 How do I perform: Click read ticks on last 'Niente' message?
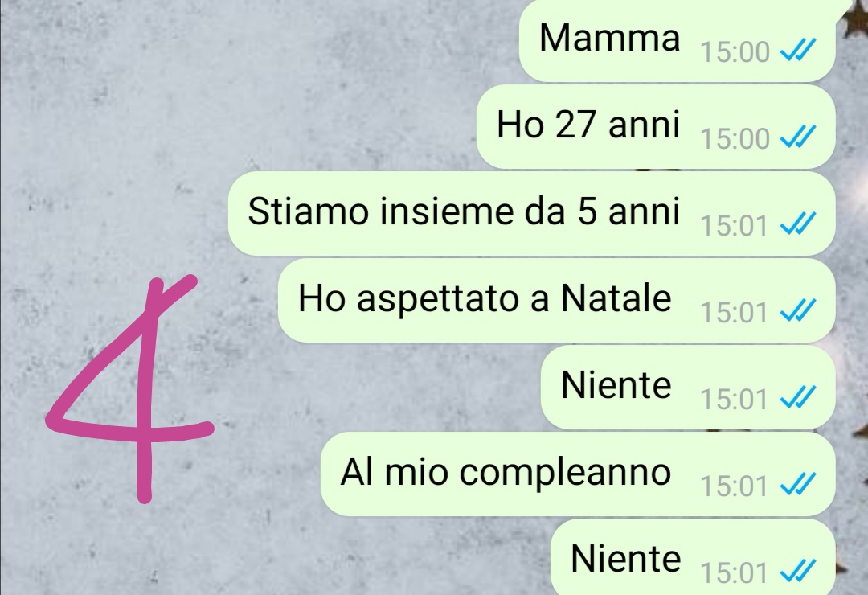click(798, 572)
